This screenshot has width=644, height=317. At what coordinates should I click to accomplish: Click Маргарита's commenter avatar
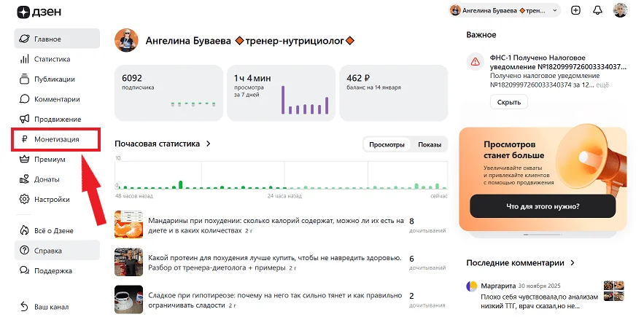[471, 286]
